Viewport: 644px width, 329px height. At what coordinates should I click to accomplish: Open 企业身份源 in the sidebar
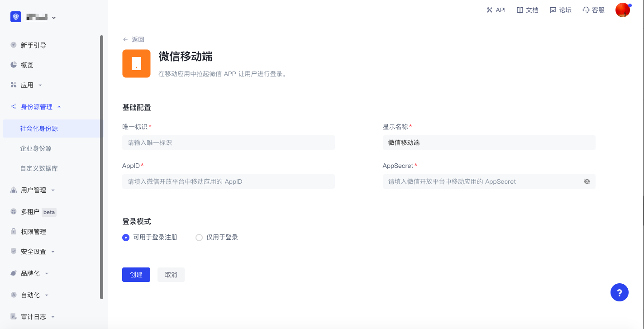point(36,148)
